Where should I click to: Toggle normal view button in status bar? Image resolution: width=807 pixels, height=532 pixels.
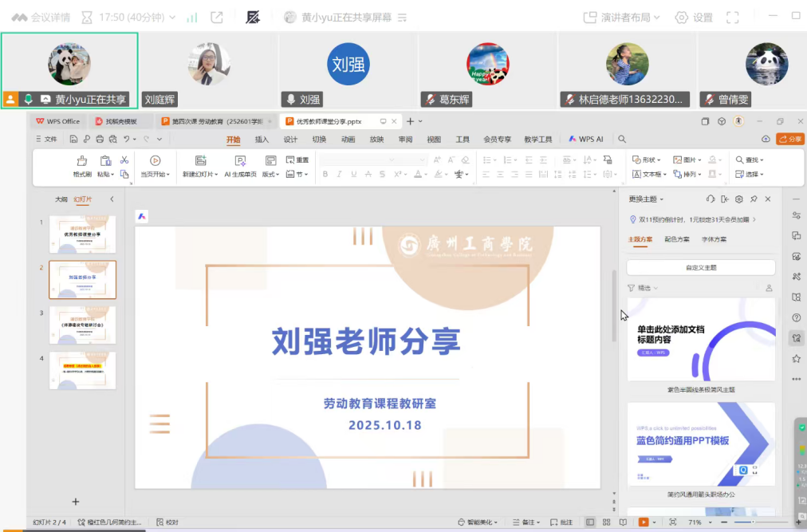[590, 522]
